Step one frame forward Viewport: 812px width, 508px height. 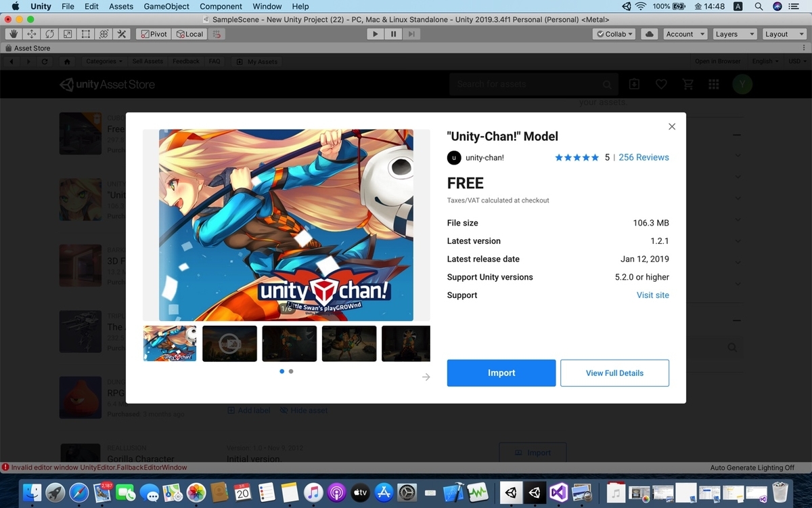[x=411, y=34]
